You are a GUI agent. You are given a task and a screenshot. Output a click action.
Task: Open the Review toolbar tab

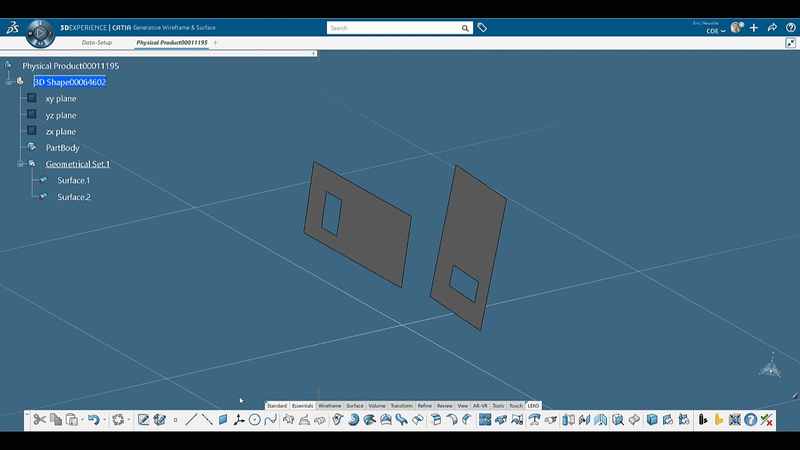point(445,406)
